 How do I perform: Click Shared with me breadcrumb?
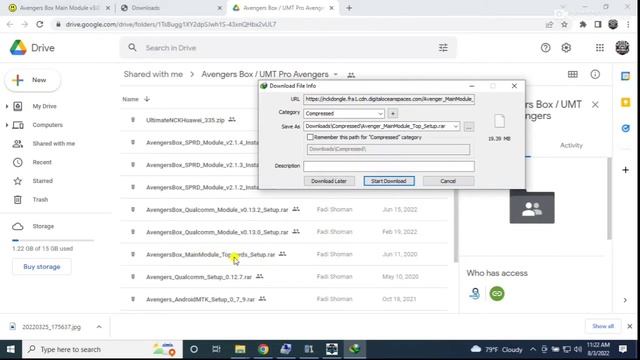[x=153, y=74]
